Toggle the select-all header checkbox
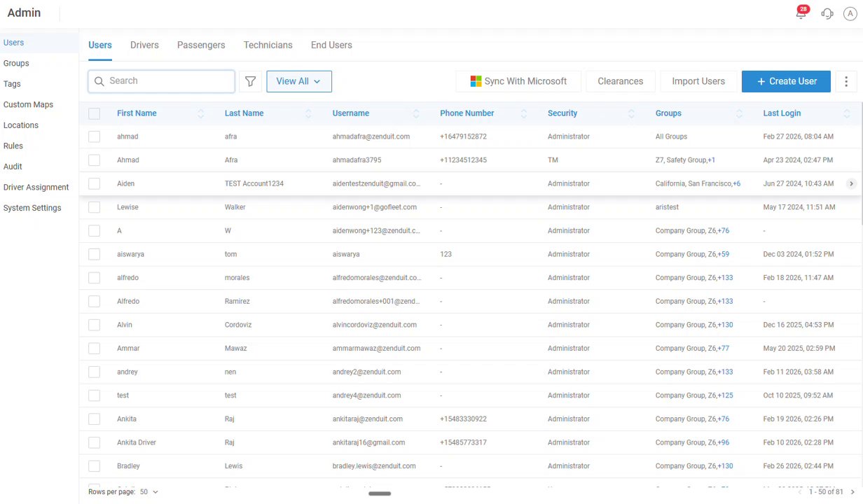Screen dimensions: 863x504 pos(95,113)
